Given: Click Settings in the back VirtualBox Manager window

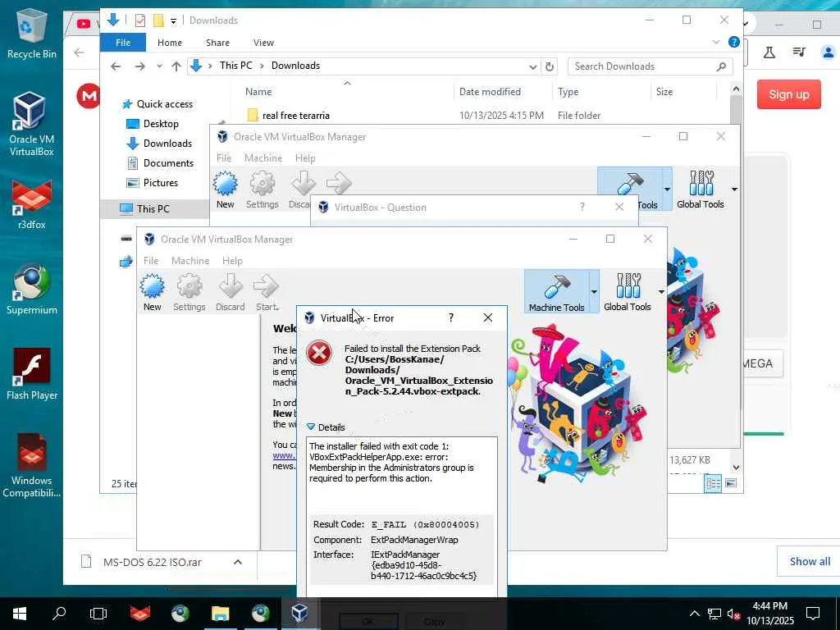Looking at the screenshot, I should 262,190.
